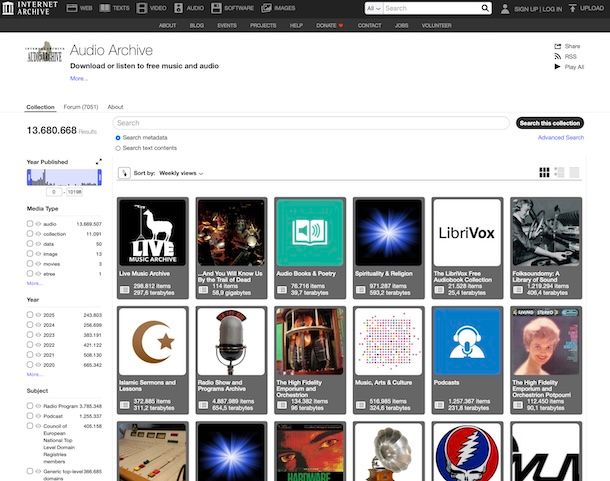
Task: Open the Projects menu item
Action: point(263,26)
